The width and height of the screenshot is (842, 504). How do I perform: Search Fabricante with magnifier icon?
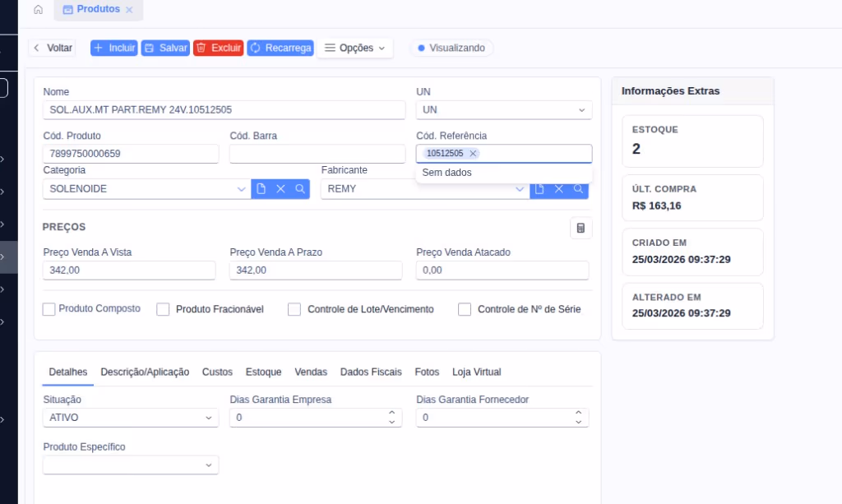(x=578, y=189)
